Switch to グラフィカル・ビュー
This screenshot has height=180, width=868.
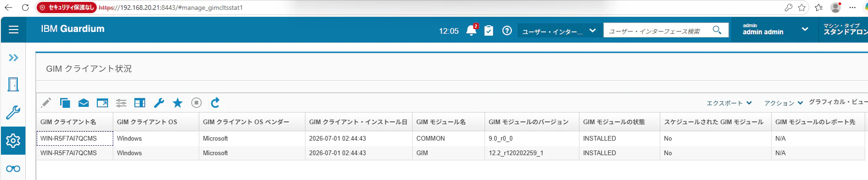tap(838, 102)
